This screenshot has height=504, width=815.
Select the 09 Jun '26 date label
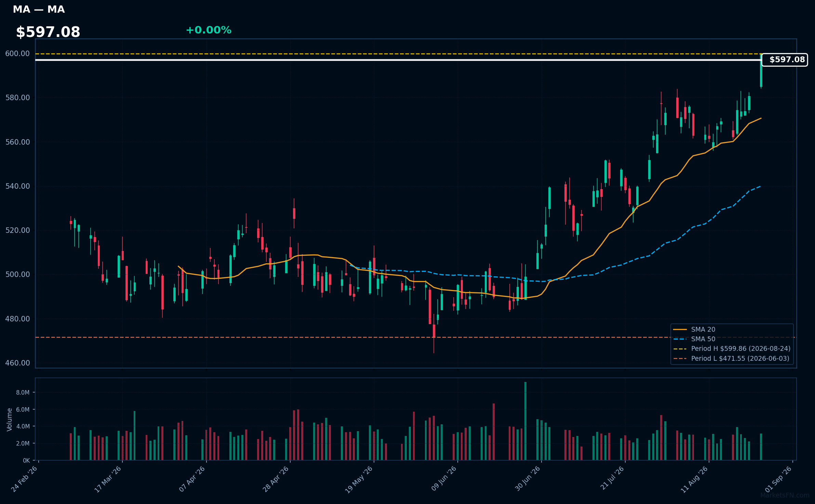(x=444, y=479)
